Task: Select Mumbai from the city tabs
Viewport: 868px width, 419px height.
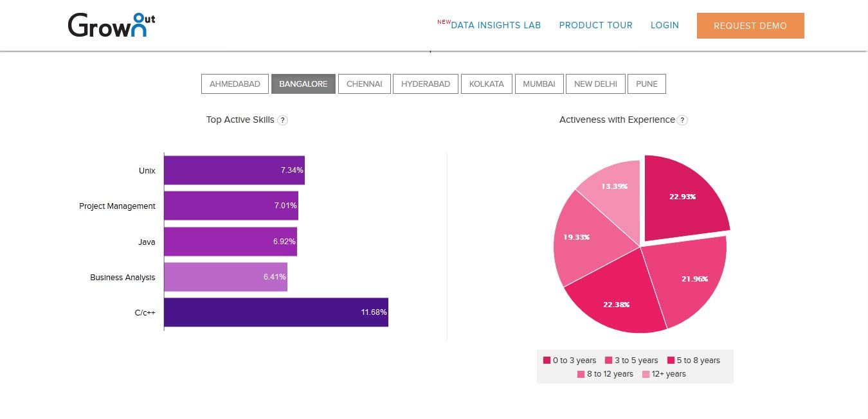Action: point(539,84)
